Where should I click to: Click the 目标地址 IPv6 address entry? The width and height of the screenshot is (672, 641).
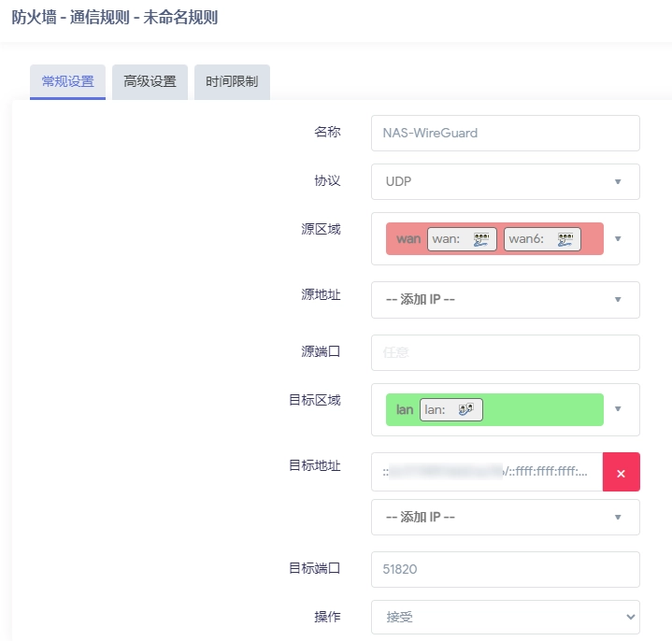[487, 472]
